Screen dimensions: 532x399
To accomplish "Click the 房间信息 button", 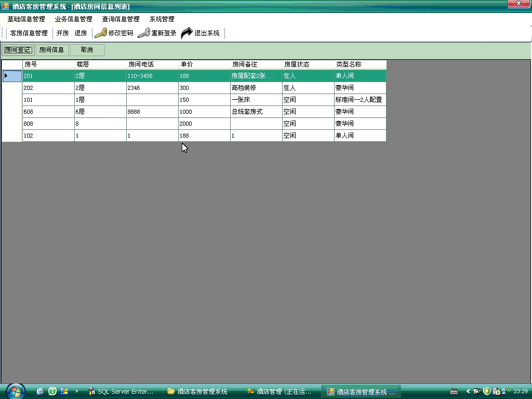I will 51,50.
